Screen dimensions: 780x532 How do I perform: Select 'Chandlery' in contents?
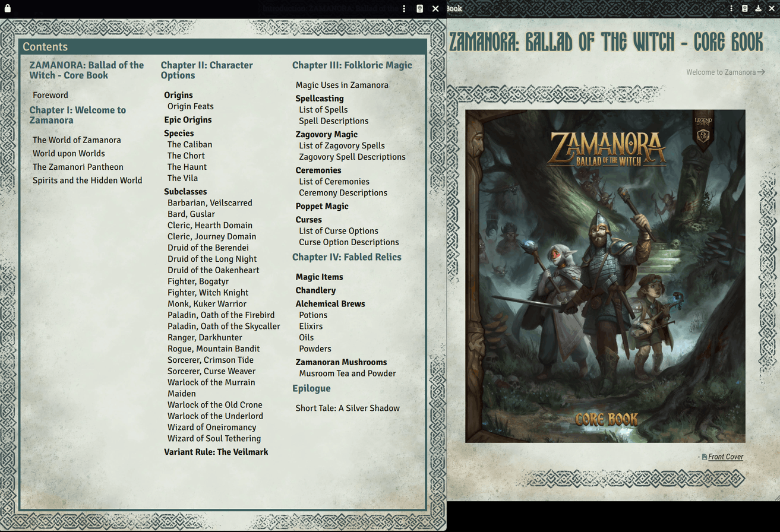point(316,290)
